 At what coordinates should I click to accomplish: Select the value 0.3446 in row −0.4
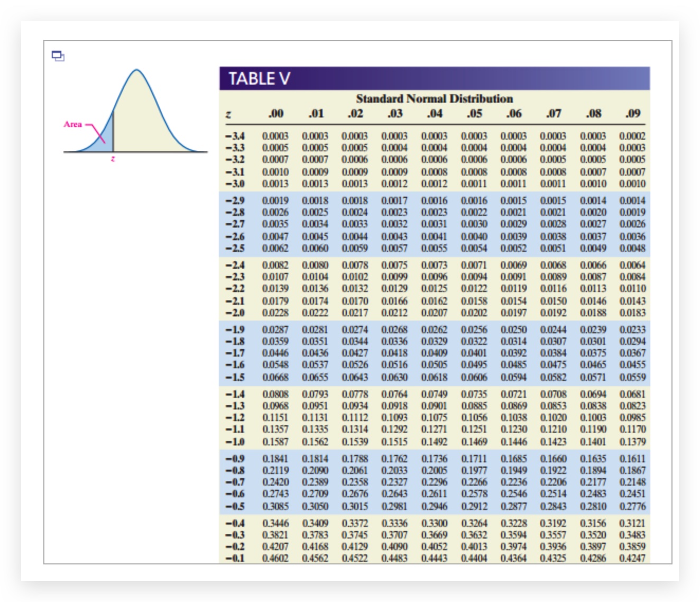pyautogui.click(x=275, y=523)
